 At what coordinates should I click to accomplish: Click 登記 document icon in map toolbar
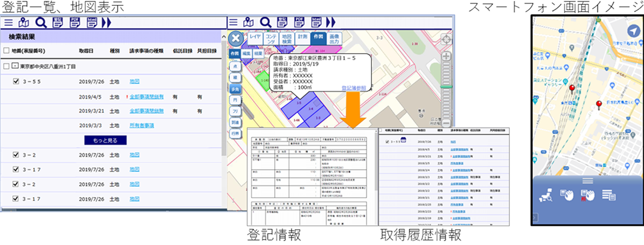click(x=282, y=23)
